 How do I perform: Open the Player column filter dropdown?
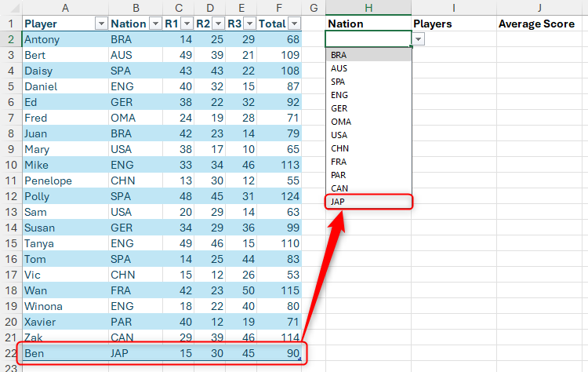point(100,24)
